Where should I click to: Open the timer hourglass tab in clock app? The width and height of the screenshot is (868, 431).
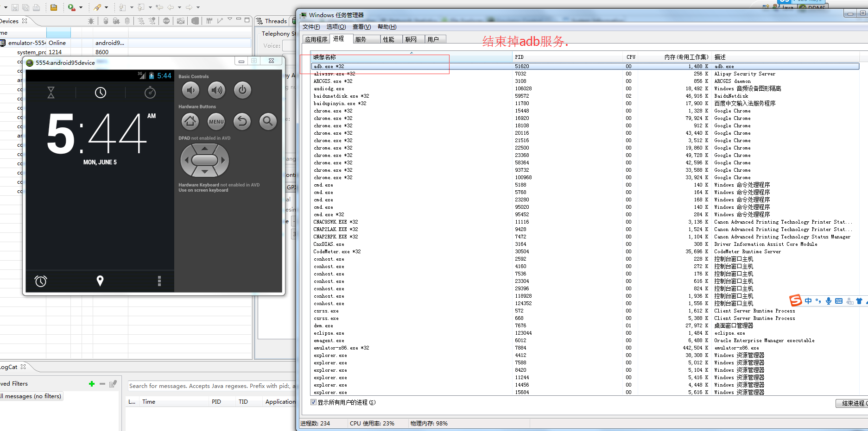[51, 93]
